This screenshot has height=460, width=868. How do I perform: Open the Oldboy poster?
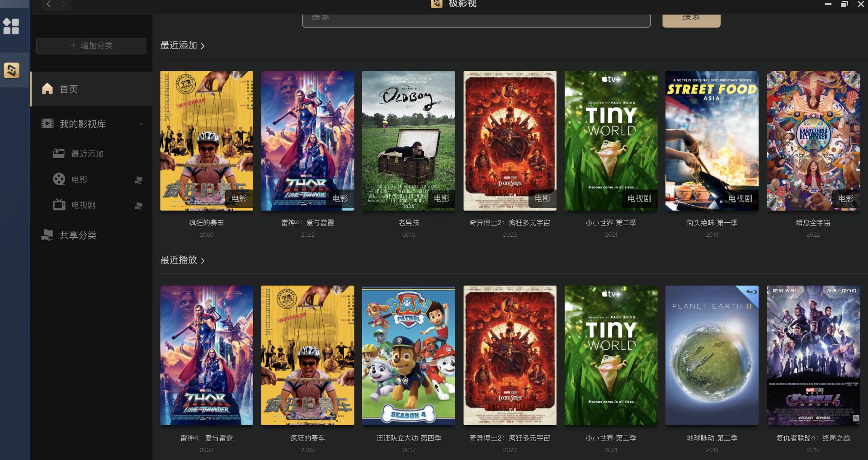[409, 141]
